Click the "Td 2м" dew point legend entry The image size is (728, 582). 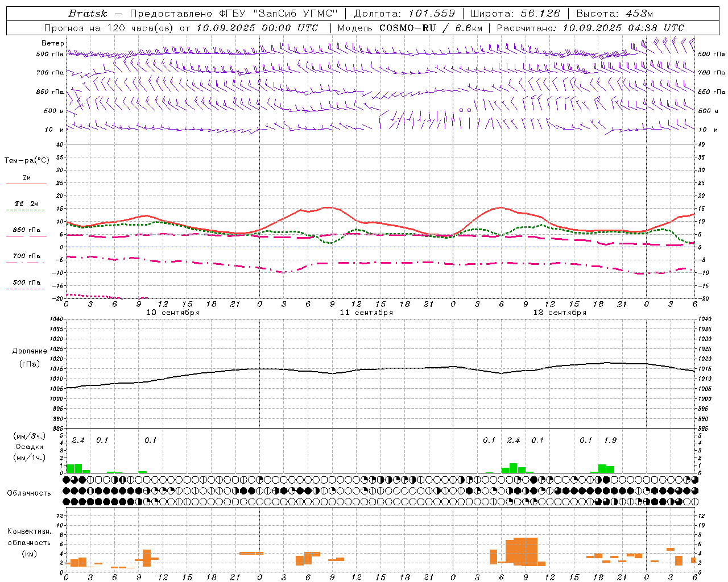pos(27,203)
